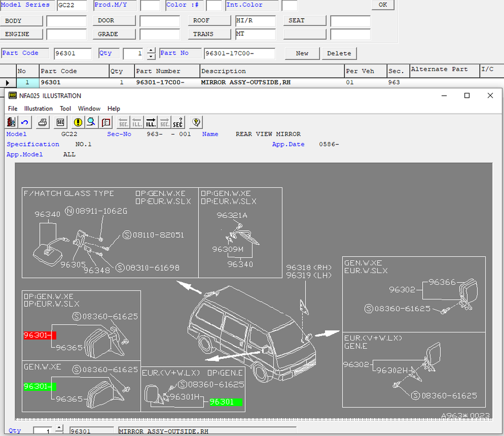
Task: Click the blue undo arrow icon
Action: [x=25, y=122]
